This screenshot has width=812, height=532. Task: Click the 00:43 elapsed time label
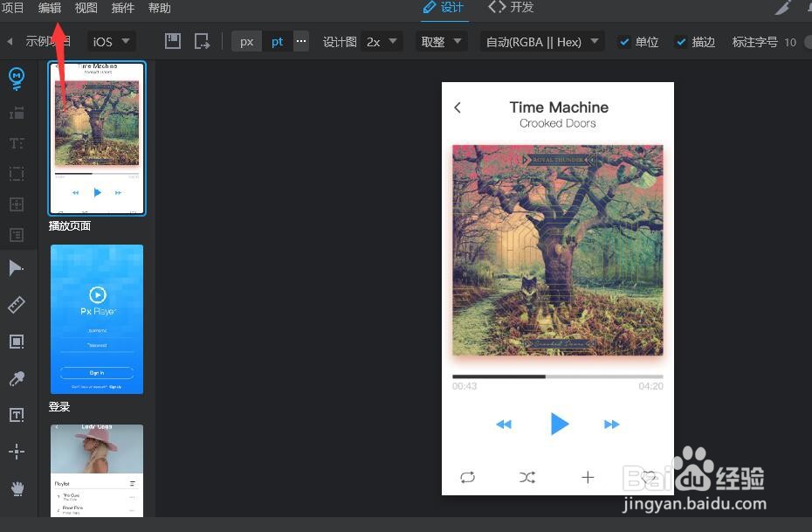pos(464,386)
